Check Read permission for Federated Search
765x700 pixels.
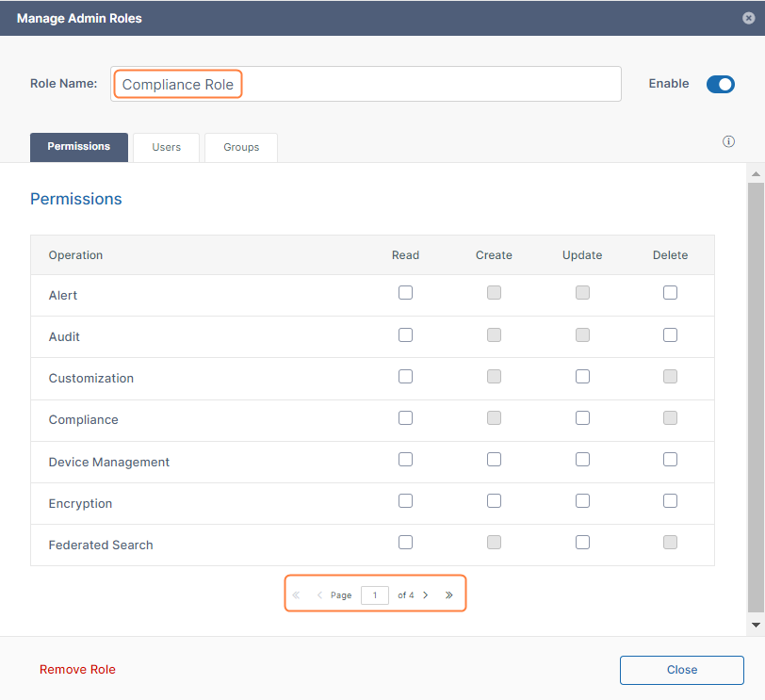click(x=405, y=542)
